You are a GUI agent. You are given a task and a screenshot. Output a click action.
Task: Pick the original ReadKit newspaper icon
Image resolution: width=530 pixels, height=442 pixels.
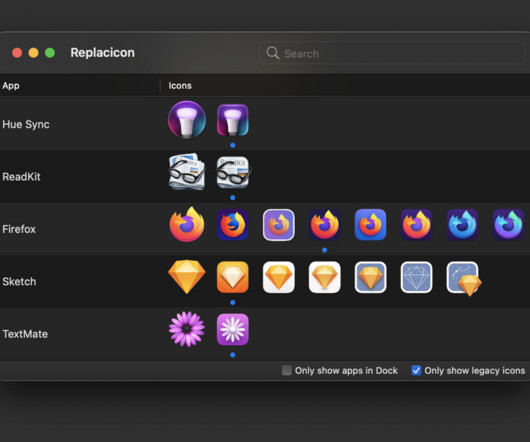pyautogui.click(x=187, y=172)
